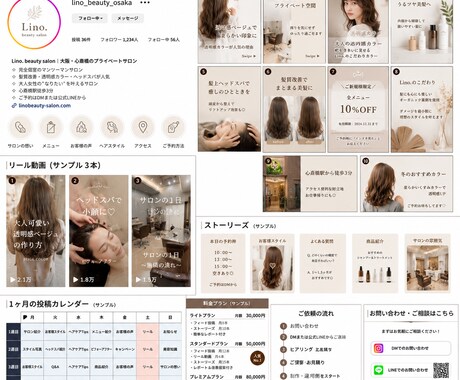Open the アクセス location-pin highlight
Viewport: 460px width, 380px height.
click(x=143, y=127)
